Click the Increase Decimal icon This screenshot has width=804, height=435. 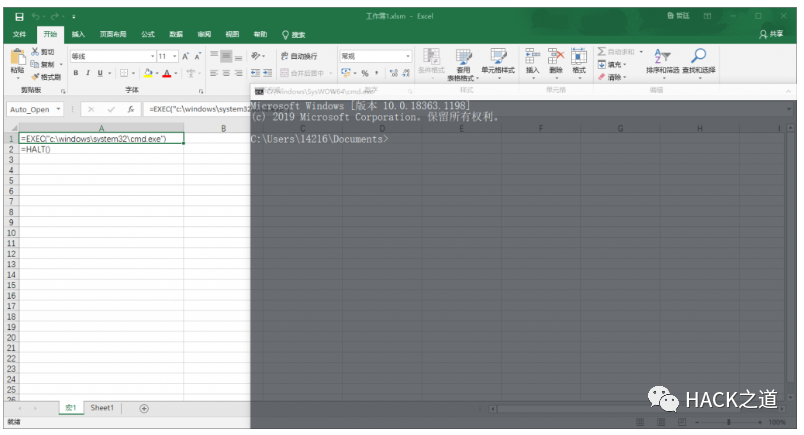click(x=394, y=73)
